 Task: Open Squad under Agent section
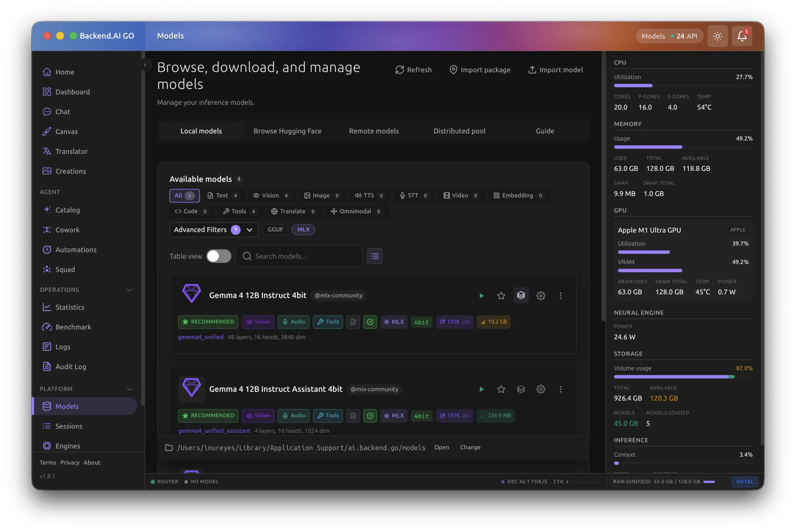click(x=65, y=269)
